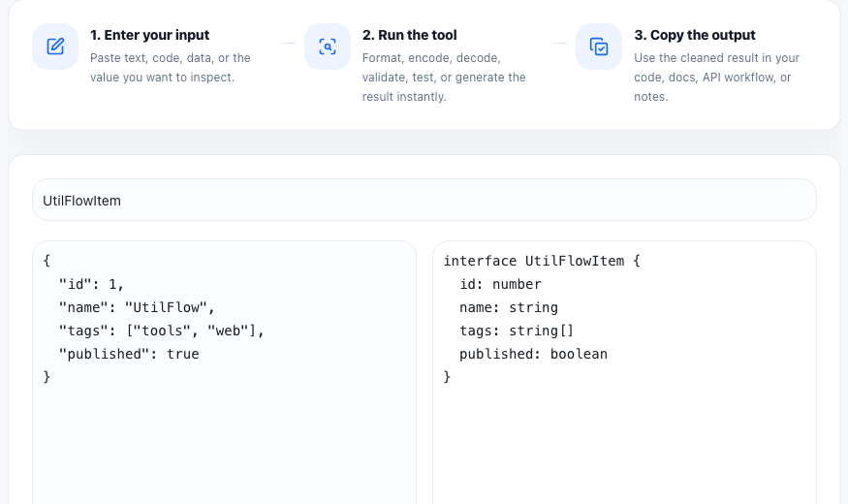Click the "name: string" output line
The height and width of the screenshot is (504, 848).
pyautogui.click(x=509, y=307)
